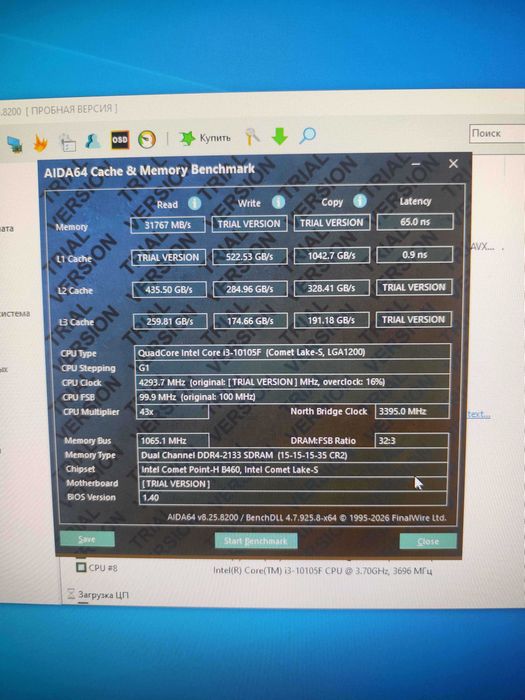Click the green download arrow icon
525x700 pixels.
(279, 136)
